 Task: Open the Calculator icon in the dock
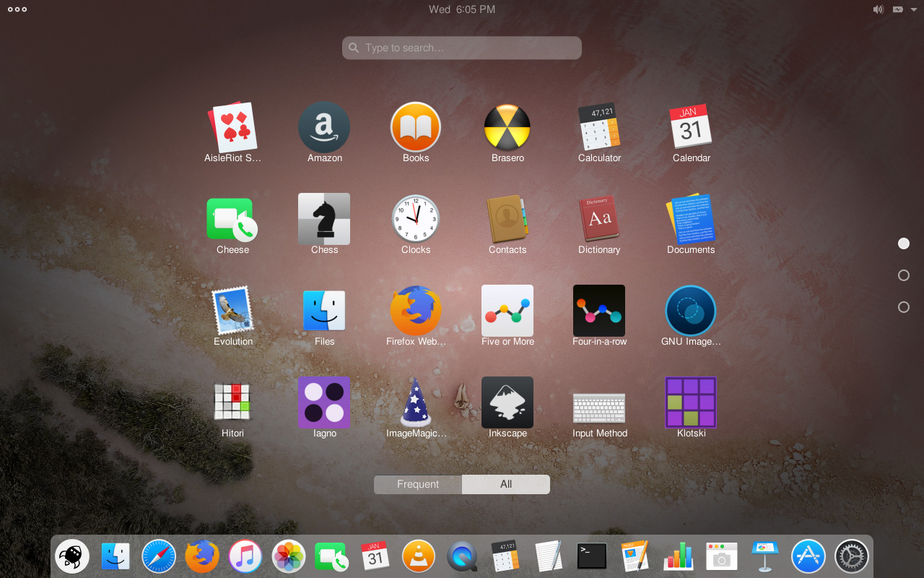pos(505,556)
